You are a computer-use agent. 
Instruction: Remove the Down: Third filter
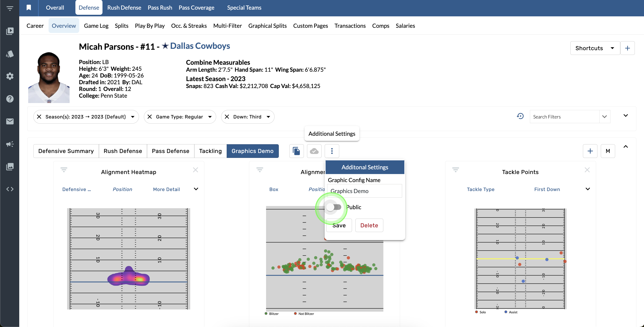point(227,117)
